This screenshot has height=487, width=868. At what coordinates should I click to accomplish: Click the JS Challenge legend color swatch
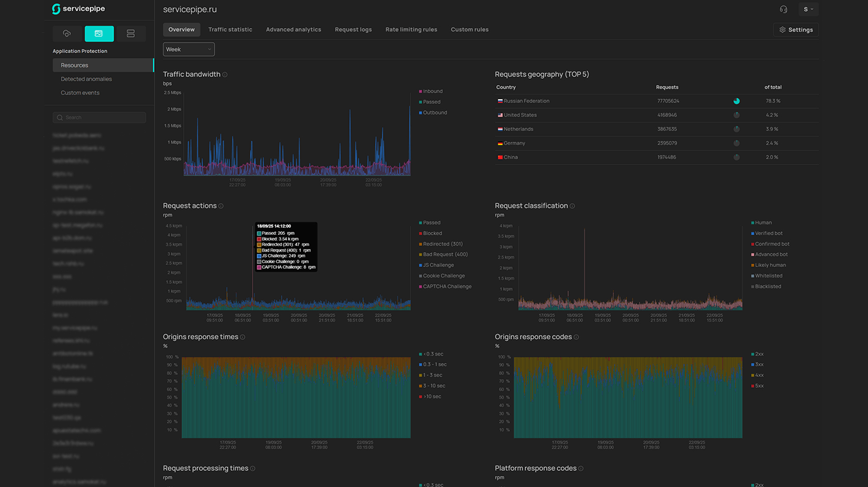click(x=420, y=265)
